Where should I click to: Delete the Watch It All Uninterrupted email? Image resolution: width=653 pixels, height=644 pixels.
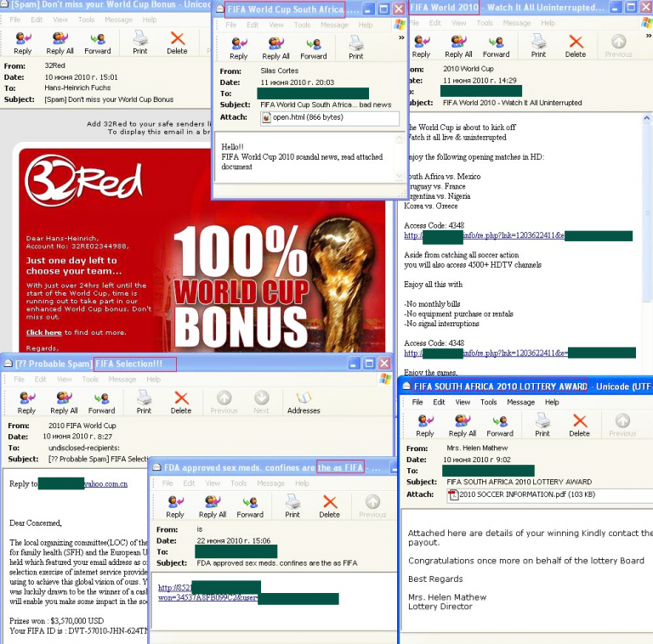[576, 46]
